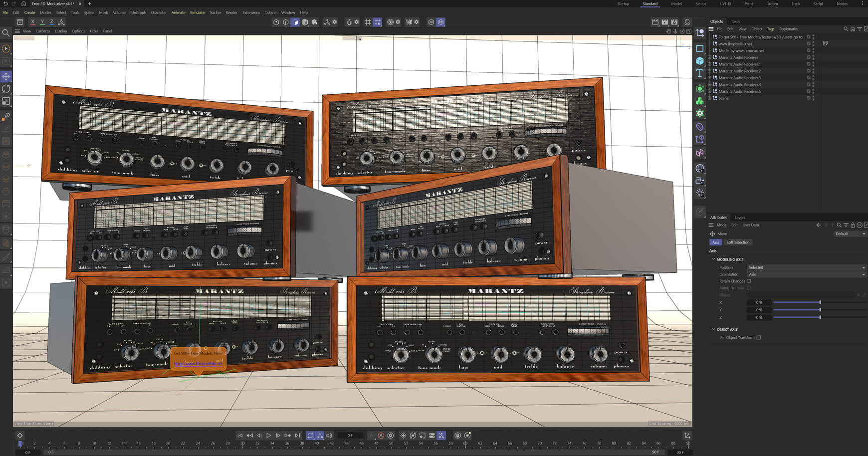Viewport: 868px width, 456px height.
Task: Go to end of animation
Action: (297, 436)
